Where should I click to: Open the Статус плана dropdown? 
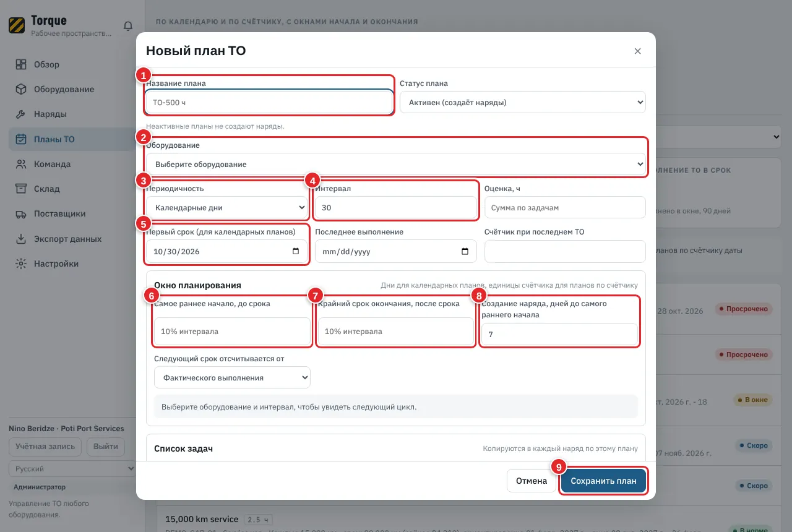pyautogui.click(x=523, y=102)
